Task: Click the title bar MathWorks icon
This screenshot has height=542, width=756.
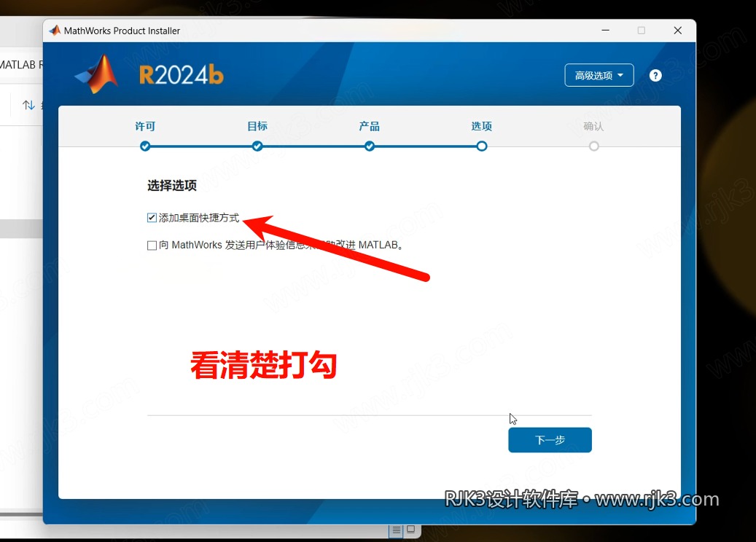Action: 55,31
